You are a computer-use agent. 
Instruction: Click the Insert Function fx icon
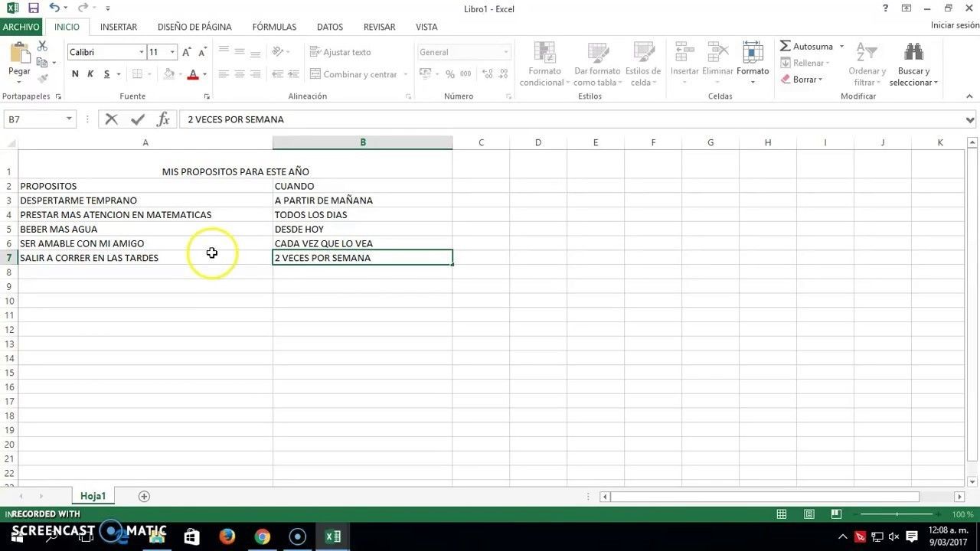click(163, 119)
